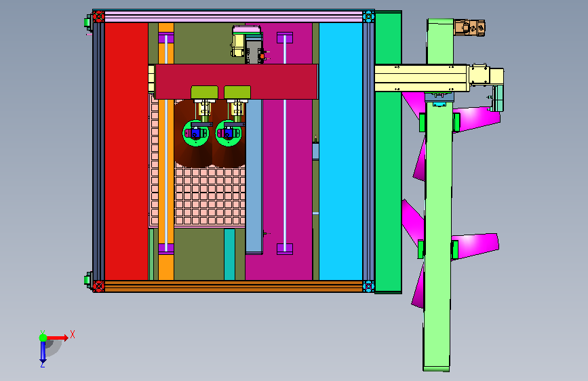Click the purple bearing block atop magenta plate rail
This screenshot has height=381, width=588.
point(285,38)
